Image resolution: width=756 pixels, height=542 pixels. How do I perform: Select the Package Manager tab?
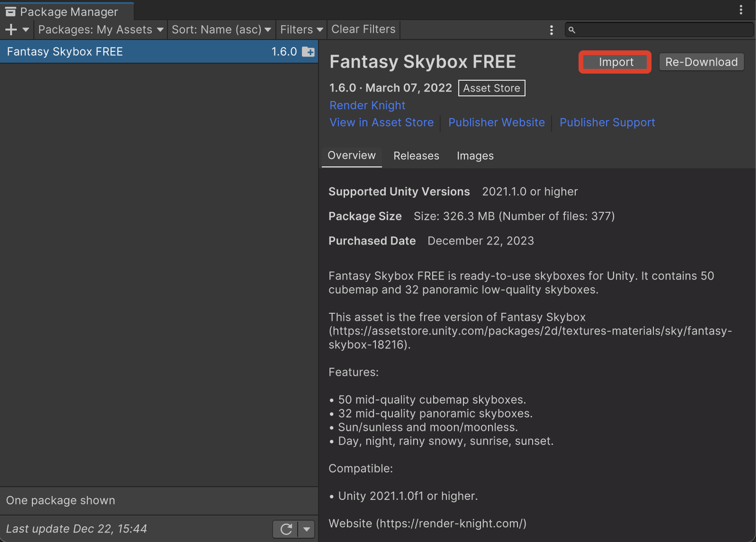coord(67,11)
